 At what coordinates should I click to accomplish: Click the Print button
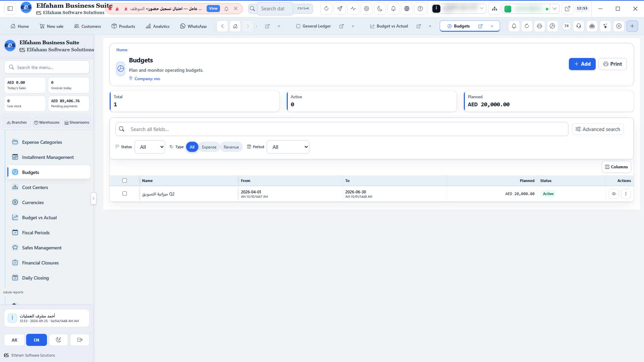point(612,64)
